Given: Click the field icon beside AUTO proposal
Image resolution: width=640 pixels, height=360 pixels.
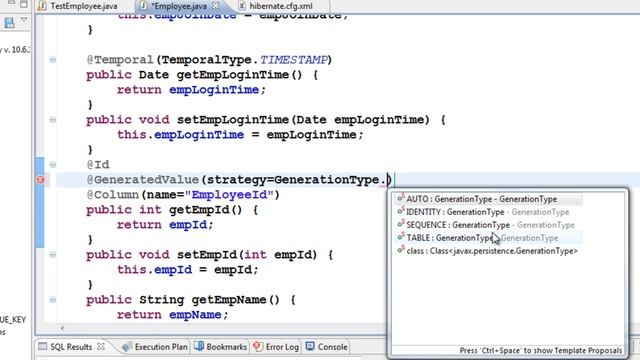Looking at the screenshot, I should (x=401, y=198).
